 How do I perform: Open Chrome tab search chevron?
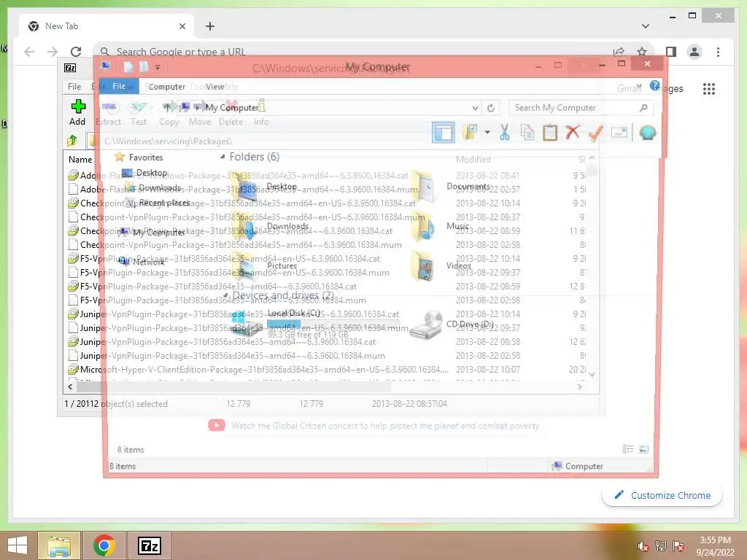pyautogui.click(x=646, y=26)
